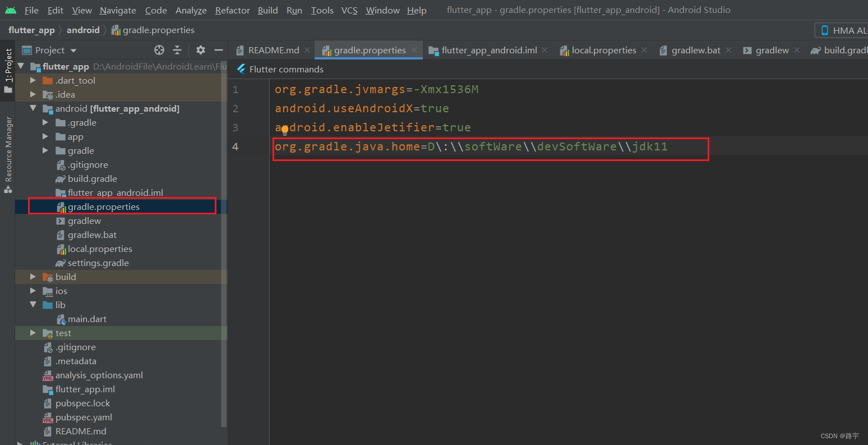Open the Project tool window sidebar button
Screen dimensions: 868x445
[8, 70]
